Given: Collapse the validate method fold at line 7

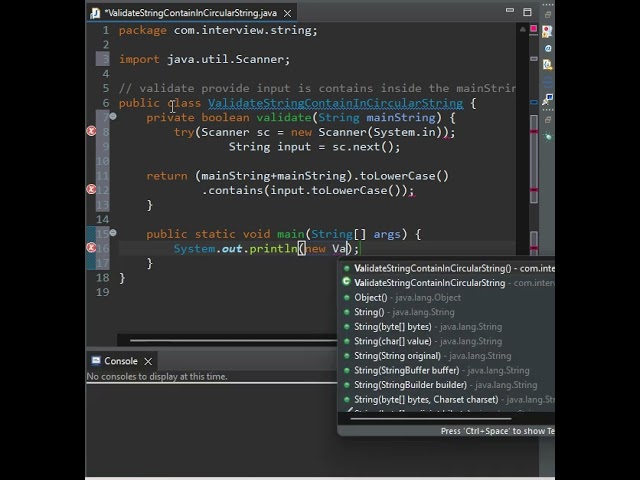Looking at the screenshot, I should tap(113, 116).
